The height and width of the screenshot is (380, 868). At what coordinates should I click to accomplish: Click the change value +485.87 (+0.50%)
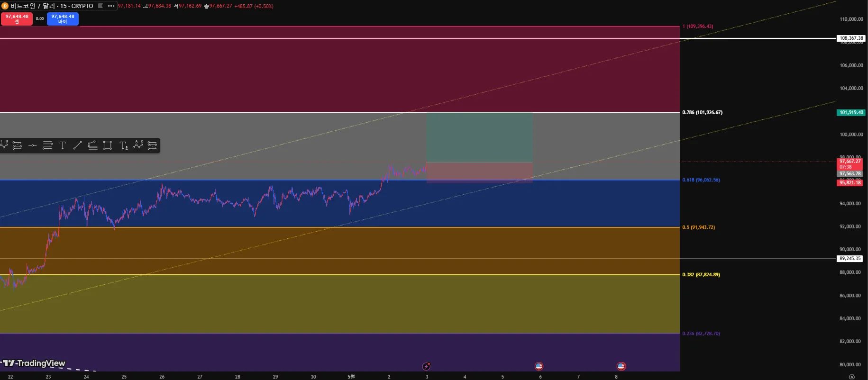point(254,6)
